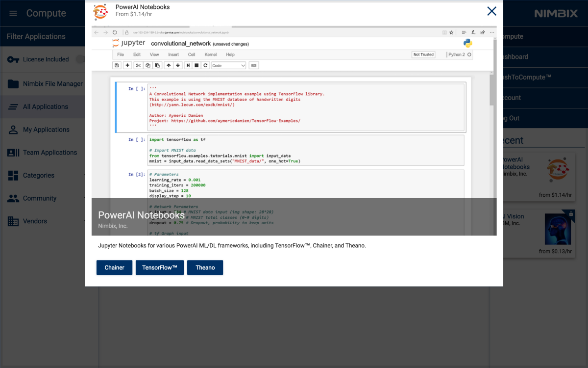Click the Compute title in top bar
This screenshot has height=368, width=588.
coord(46,13)
